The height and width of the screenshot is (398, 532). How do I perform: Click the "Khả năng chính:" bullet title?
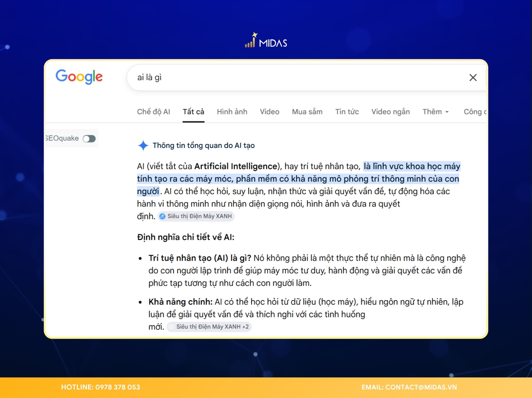180,302
